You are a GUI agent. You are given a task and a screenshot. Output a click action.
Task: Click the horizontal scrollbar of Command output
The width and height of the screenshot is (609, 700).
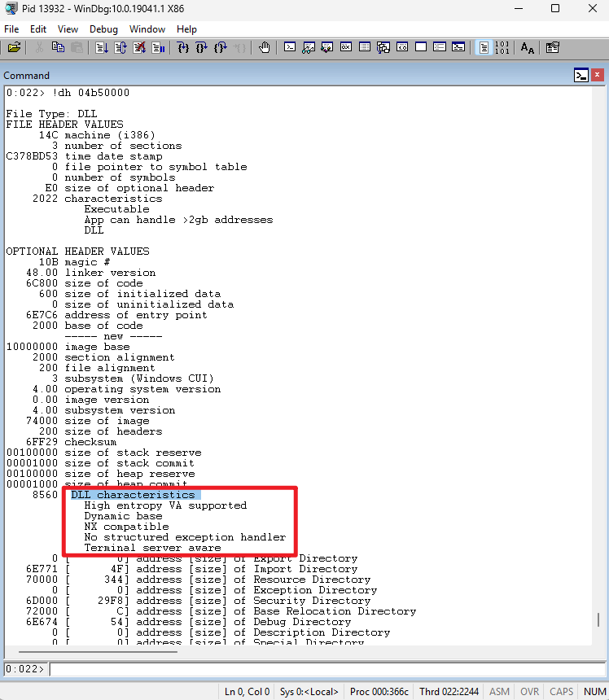pyautogui.click(x=301, y=653)
